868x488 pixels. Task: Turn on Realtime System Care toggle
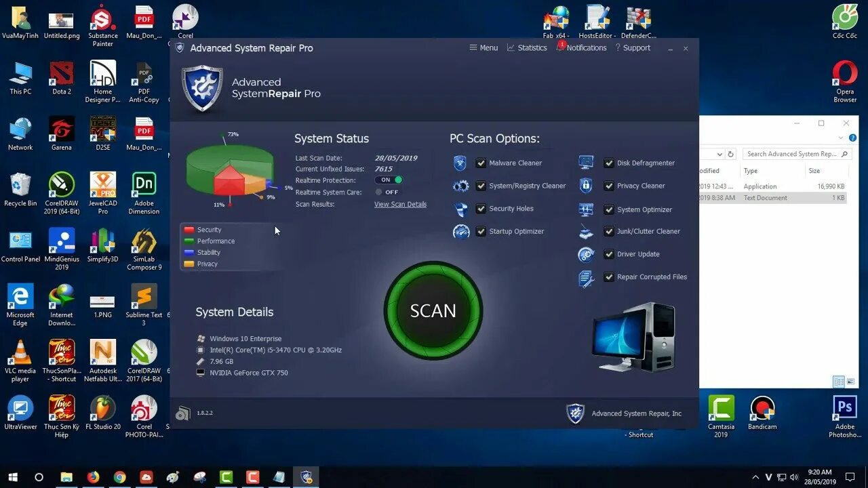tap(387, 192)
